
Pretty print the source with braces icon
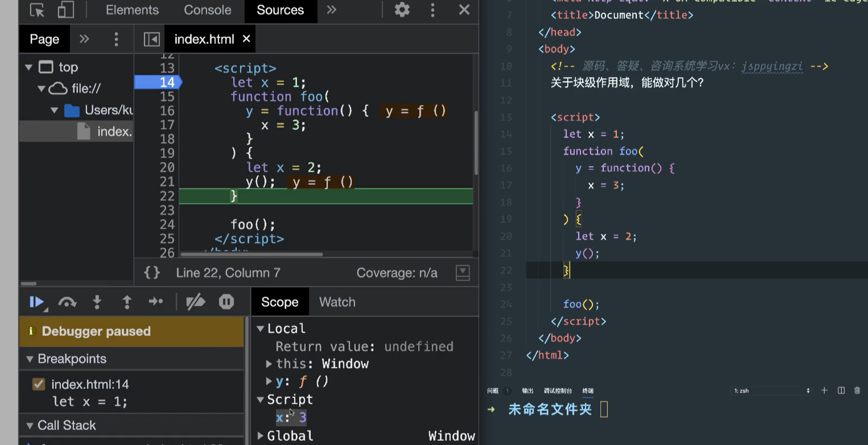coord(152,273)
